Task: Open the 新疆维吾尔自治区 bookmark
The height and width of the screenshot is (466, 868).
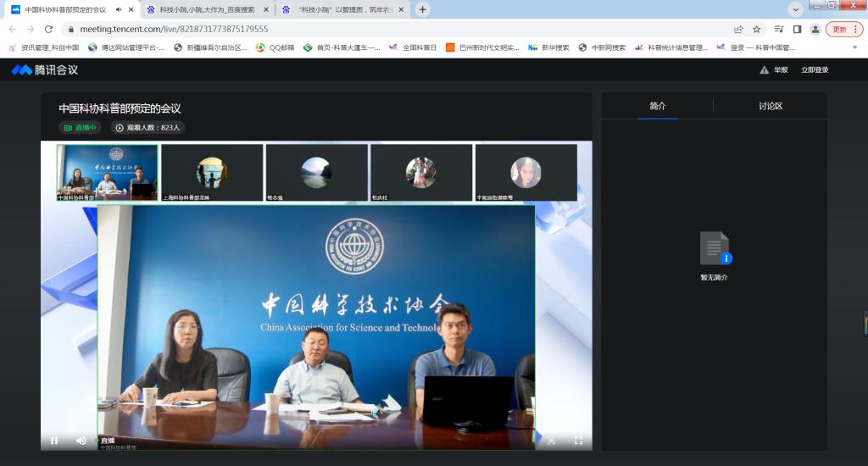Action: (210, 47)
